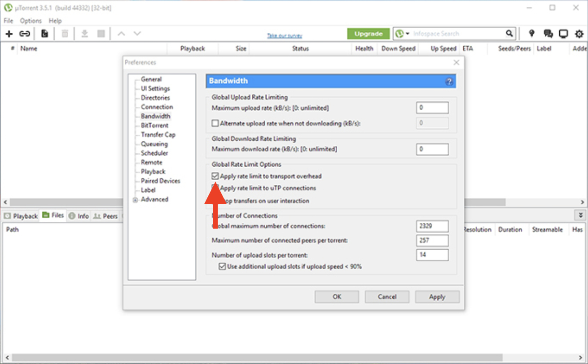Select General in preferences tree
The width and height of the screenshot is (588, 364).
(x=151, y=79)
